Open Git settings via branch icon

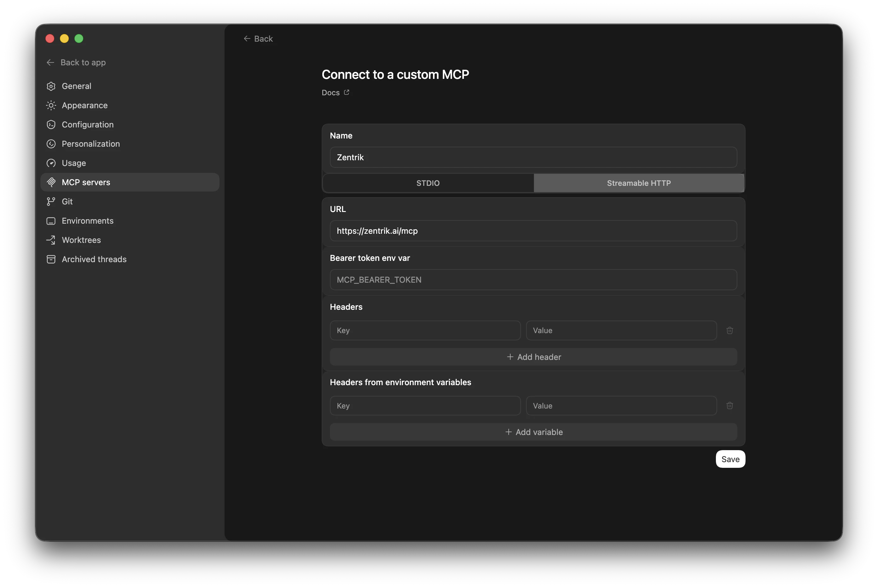51,201
